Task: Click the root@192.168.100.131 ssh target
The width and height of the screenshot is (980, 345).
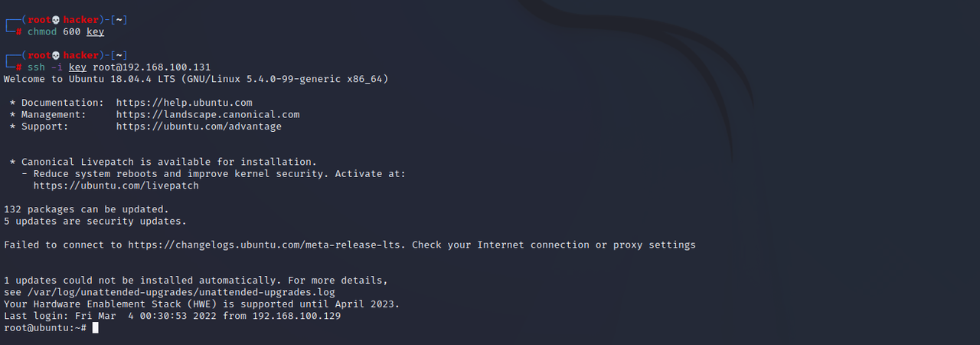Action: (x=152, y=67)
